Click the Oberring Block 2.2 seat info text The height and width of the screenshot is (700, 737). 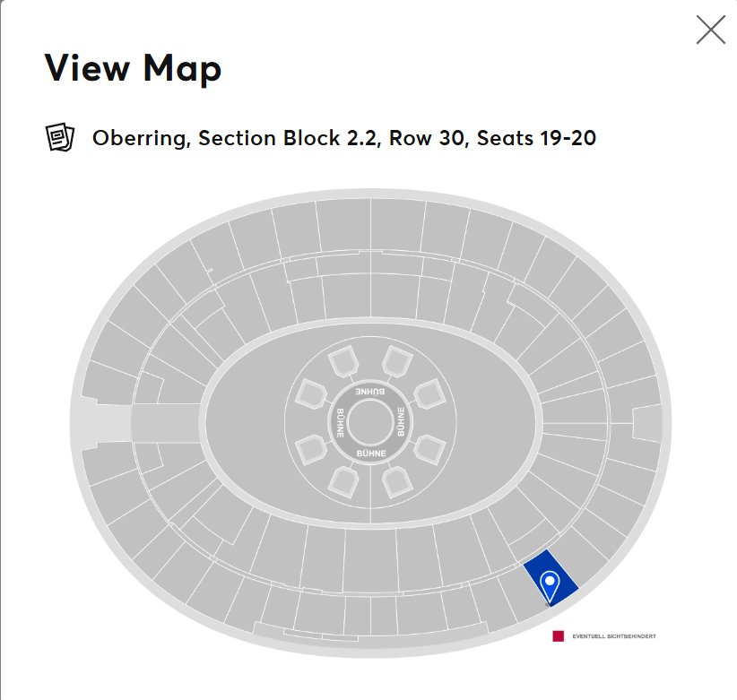tap(344, 138)
